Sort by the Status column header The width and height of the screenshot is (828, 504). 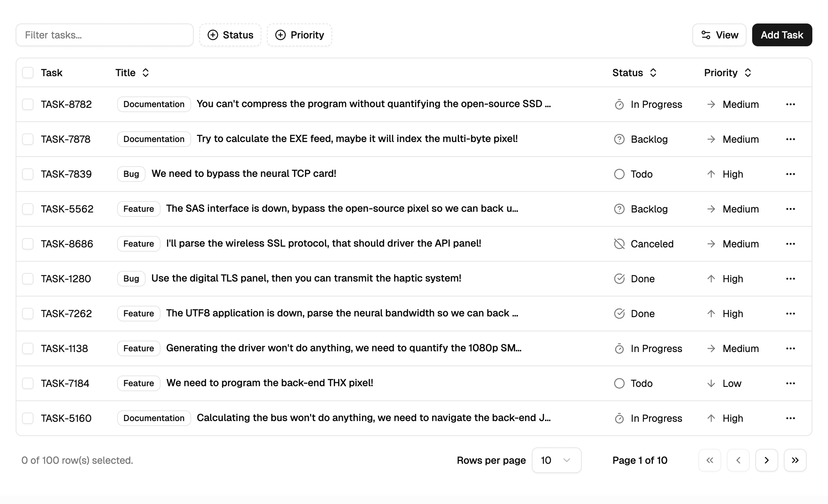click(634, 73)
